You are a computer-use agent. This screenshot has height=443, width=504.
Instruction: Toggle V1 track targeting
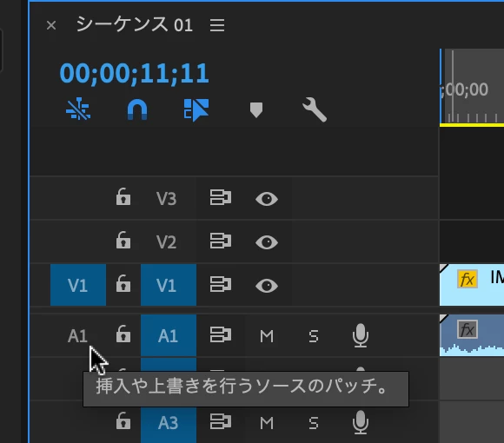pyautogui.click(x=169, y=285)
